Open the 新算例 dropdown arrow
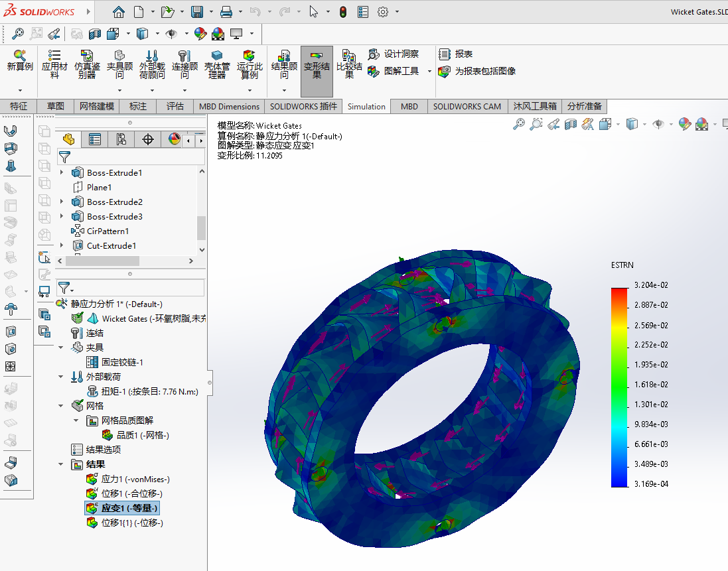Viewport: 728px width, 571px height. pyautogui.click(x=20, y=90)
